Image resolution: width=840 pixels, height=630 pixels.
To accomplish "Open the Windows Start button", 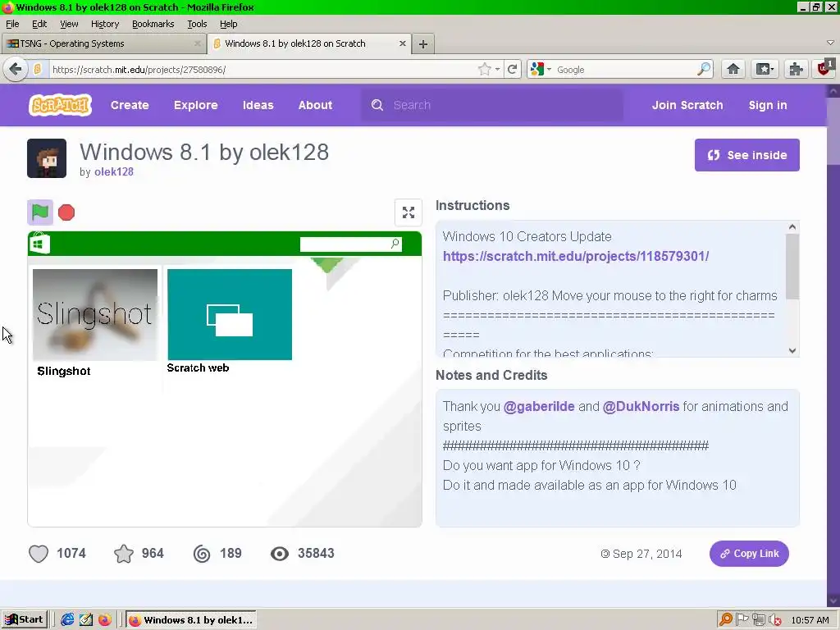I will (24, 620).
